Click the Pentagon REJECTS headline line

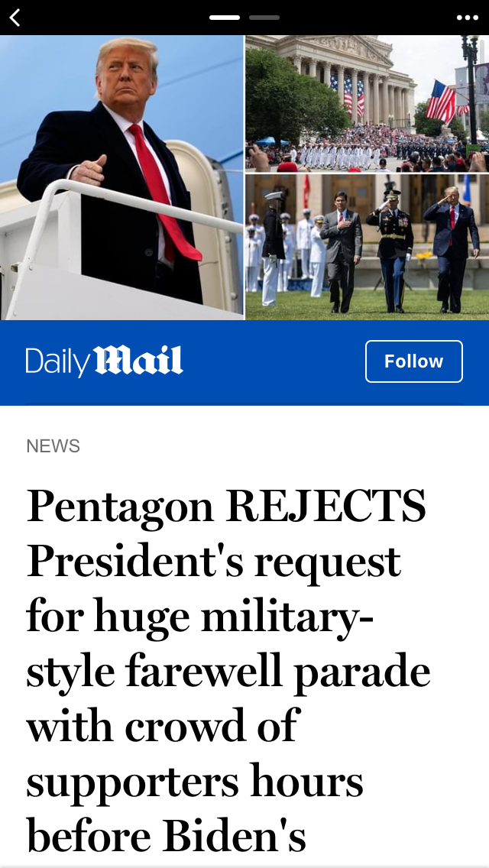click(x=226, y=506)
